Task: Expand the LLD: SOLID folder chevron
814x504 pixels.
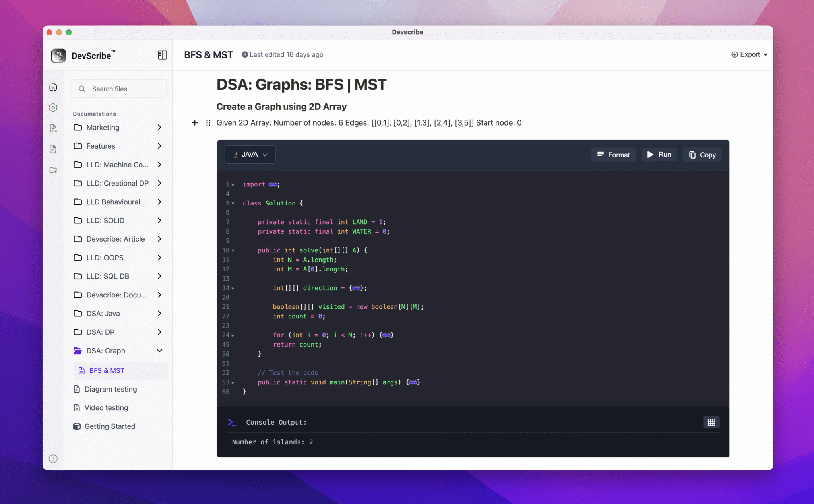Action: [159, 220]
